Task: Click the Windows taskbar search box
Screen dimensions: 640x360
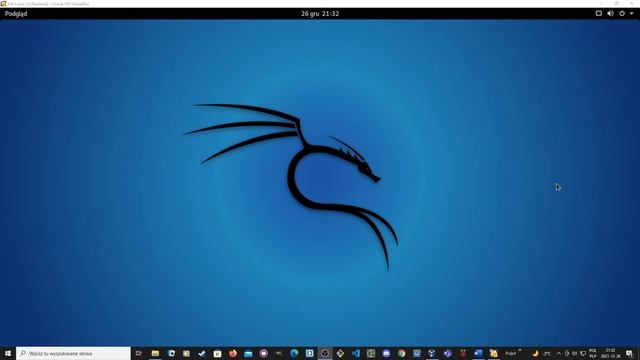Action: [x=73, y=353]
